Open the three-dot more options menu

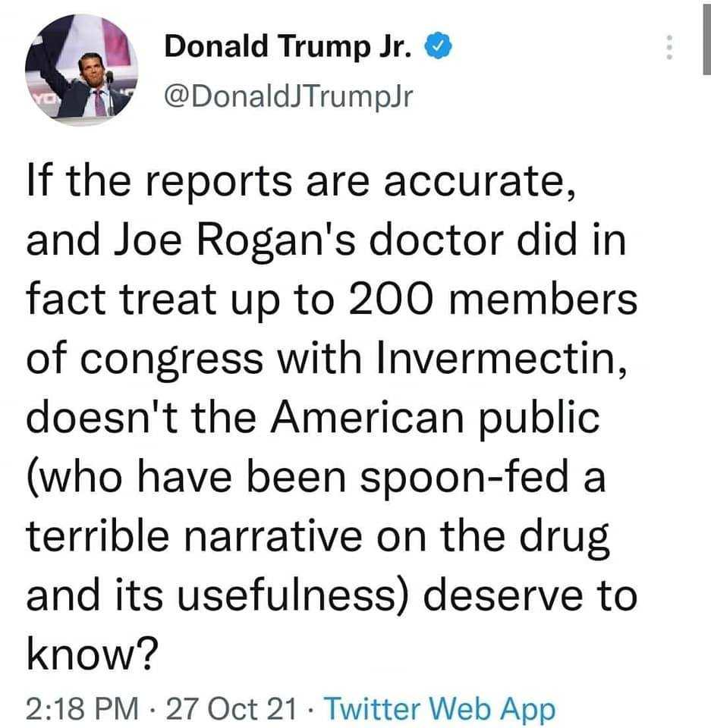(x=669, y=47)
